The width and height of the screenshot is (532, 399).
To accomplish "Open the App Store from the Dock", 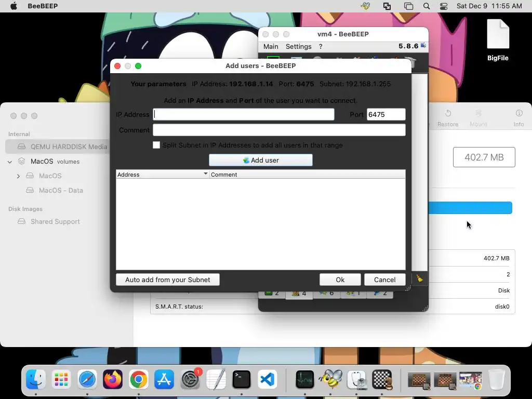I will pos(164,379).
